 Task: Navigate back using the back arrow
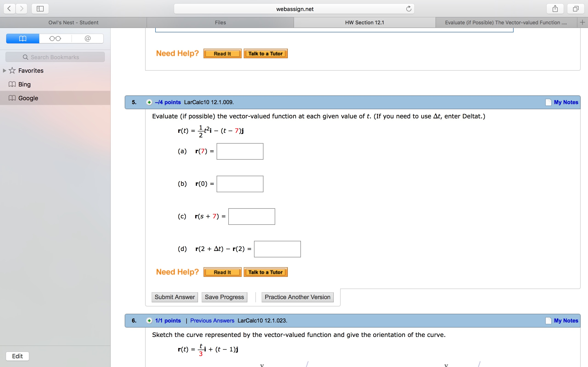tap(9, 9)
